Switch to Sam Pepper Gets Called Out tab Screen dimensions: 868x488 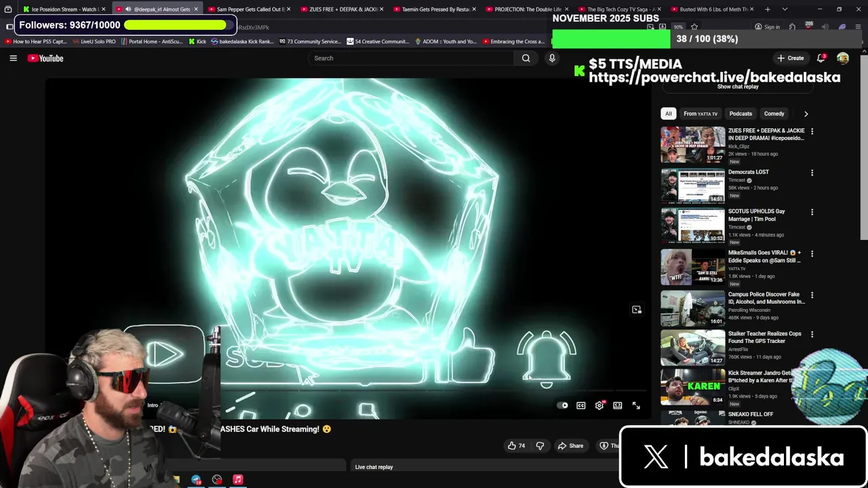[247, 9]
